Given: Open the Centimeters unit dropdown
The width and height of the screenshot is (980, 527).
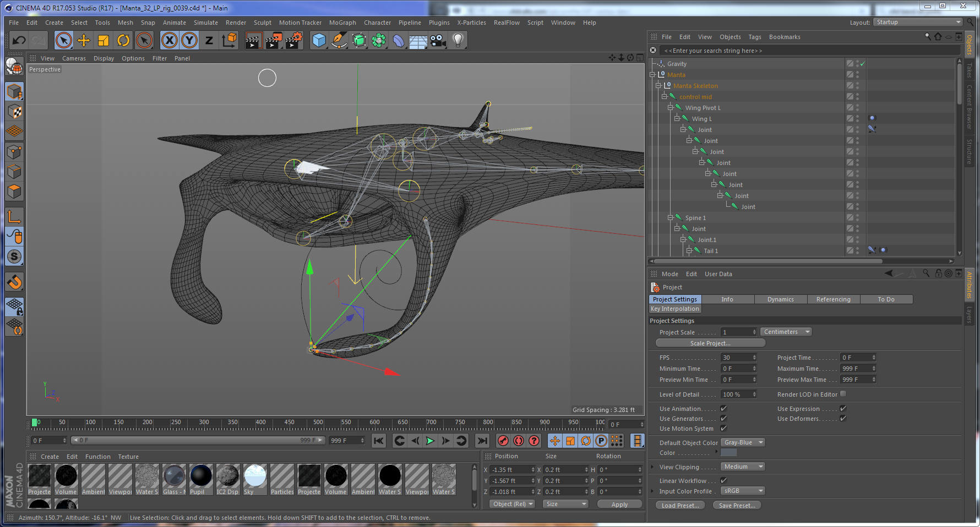Looking at the screenshot, I should (786, 332).
